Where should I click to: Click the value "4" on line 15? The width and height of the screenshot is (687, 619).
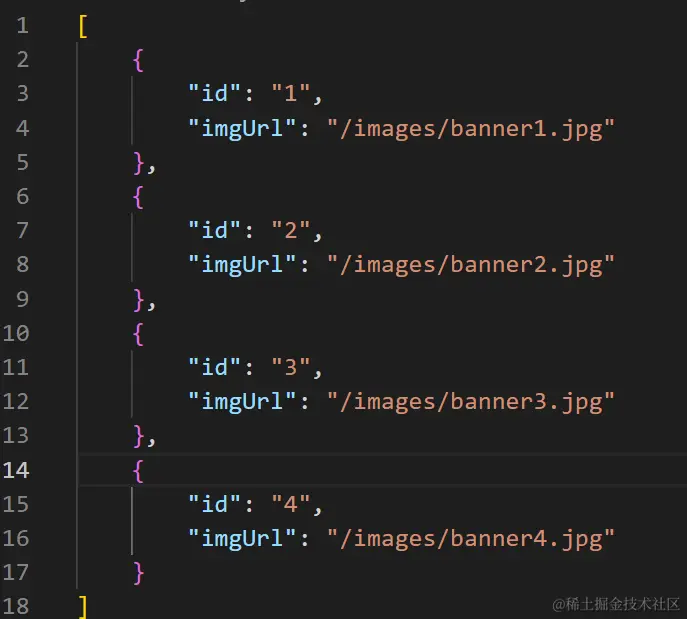[x=291, y=504]
